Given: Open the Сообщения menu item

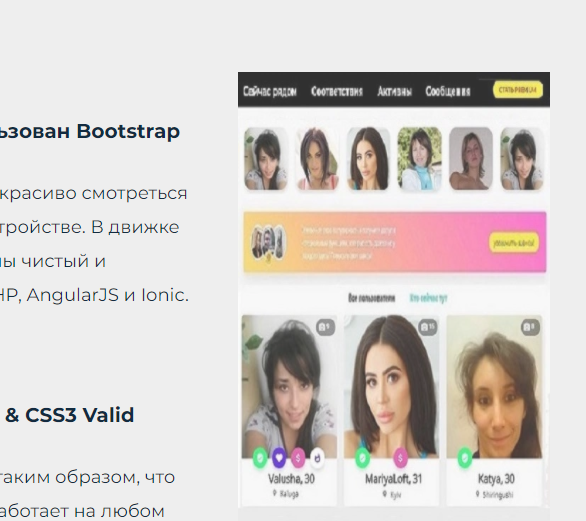Looking at the screenshot, I should pyautogui.click(x=448, y=91).
